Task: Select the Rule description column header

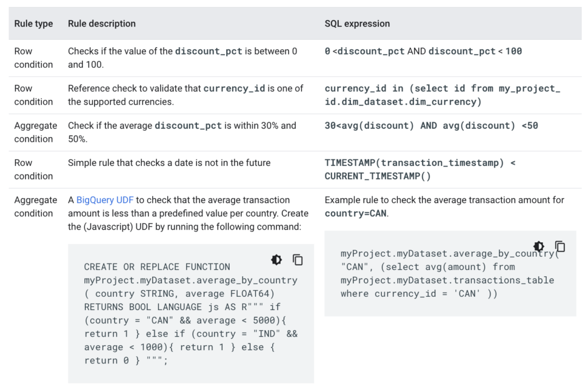Action: (x=102, y=24)
